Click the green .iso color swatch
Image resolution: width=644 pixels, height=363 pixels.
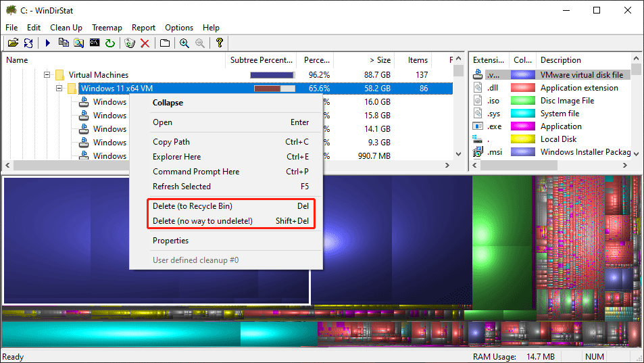(523, 100)
